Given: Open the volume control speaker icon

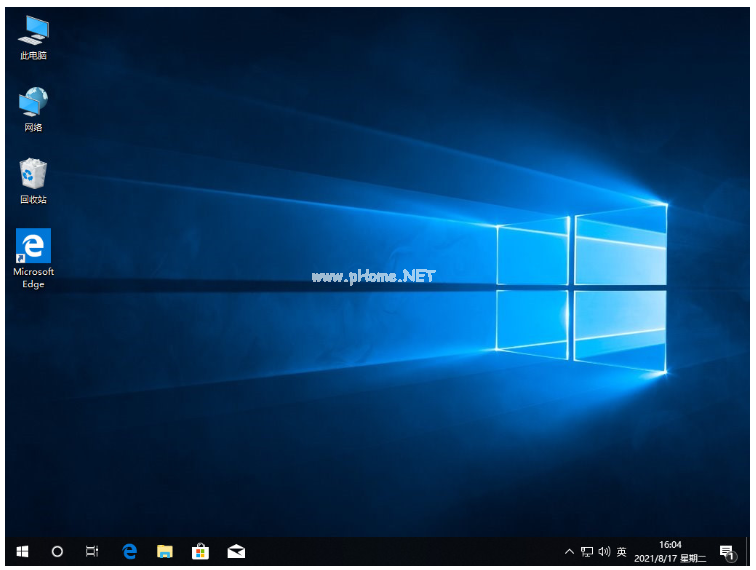Looking at the screenshot, I should pyautogui.click(x=604, y=551).
